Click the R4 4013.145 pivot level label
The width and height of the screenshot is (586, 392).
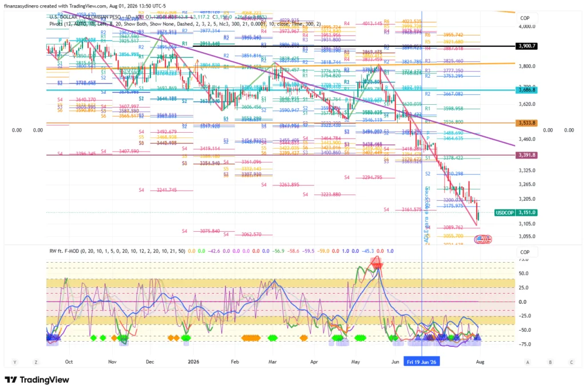363,23
